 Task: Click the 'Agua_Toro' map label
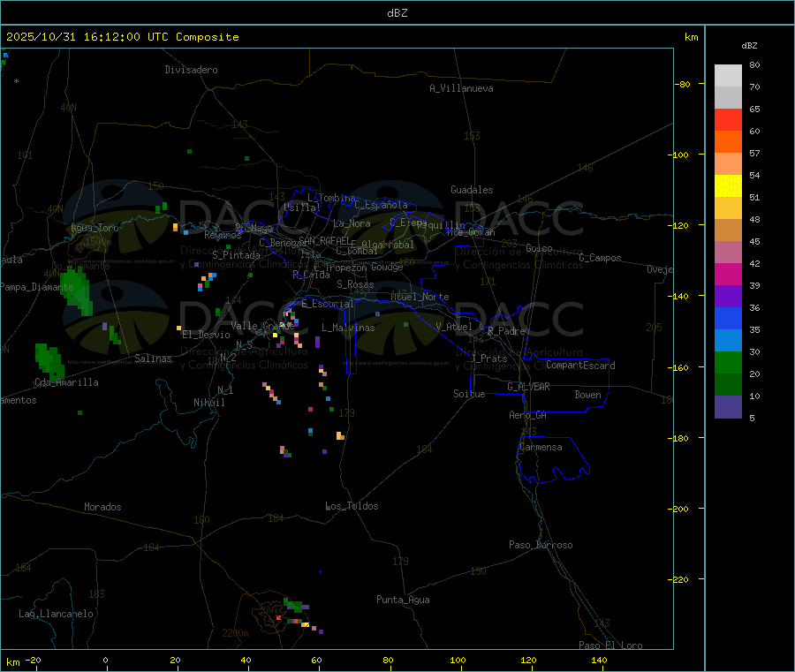pos(95,228)
